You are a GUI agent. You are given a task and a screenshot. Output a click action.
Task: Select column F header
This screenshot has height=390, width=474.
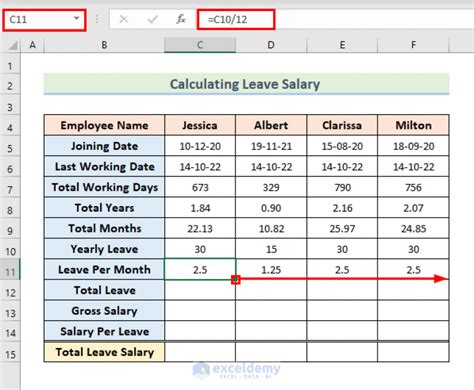(413, 45)
